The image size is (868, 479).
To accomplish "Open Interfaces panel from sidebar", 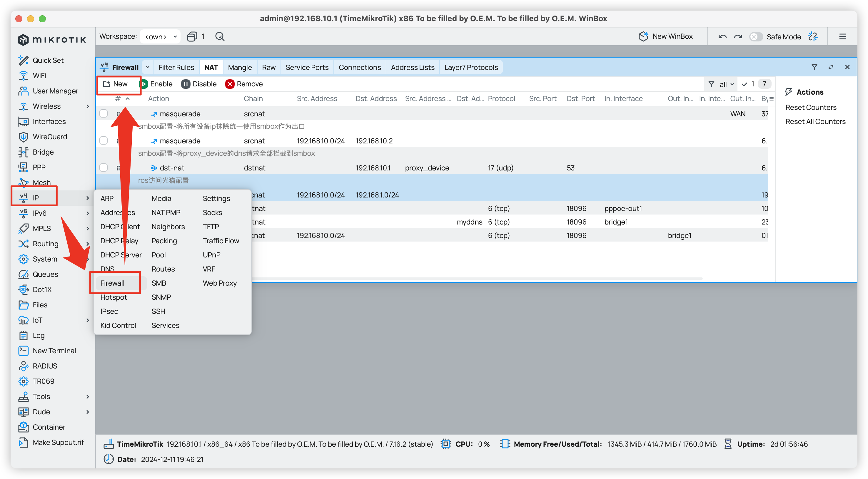I will [42, 121].
